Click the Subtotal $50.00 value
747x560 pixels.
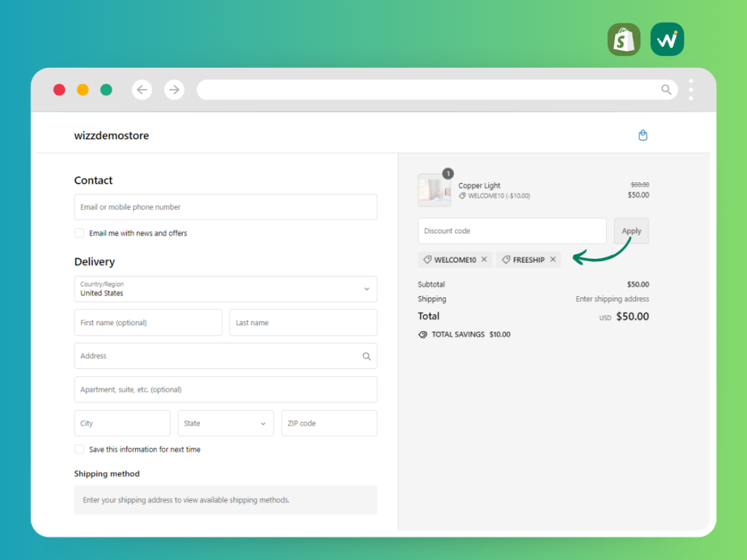pos(638,284)
